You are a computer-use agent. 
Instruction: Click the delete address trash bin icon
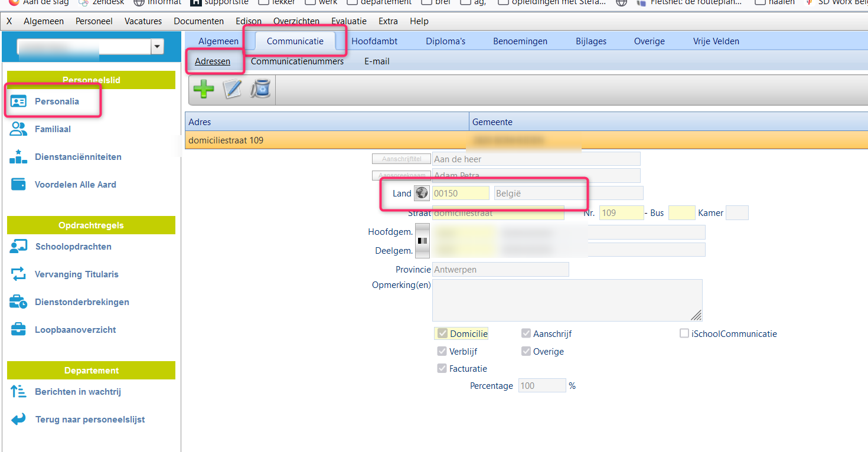click(x=260, y=90)
